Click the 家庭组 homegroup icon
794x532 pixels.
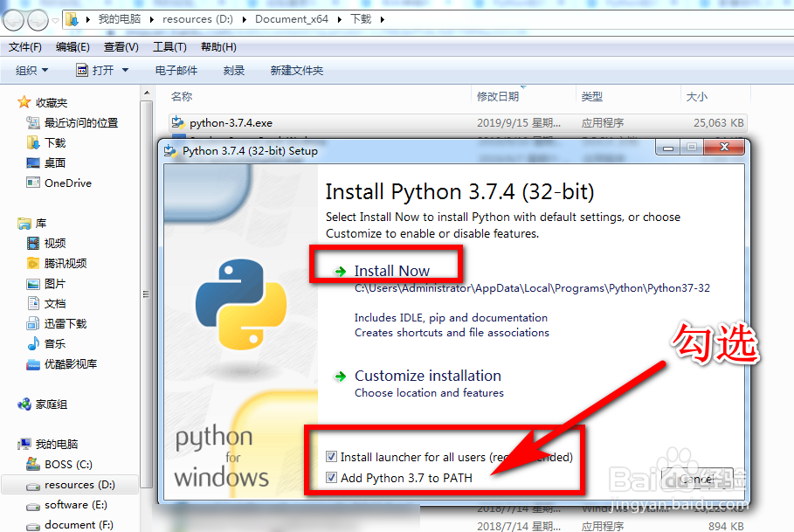(24, 404)
